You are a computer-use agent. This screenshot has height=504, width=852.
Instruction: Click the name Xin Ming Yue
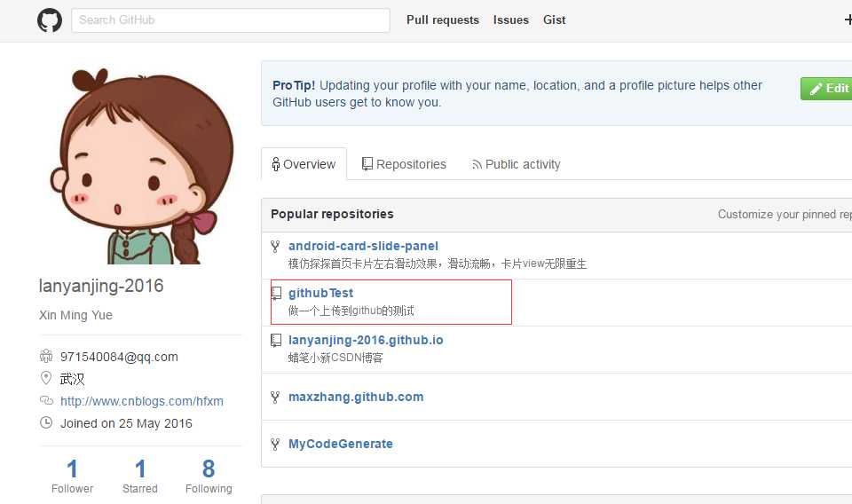[x=75, y=315]
